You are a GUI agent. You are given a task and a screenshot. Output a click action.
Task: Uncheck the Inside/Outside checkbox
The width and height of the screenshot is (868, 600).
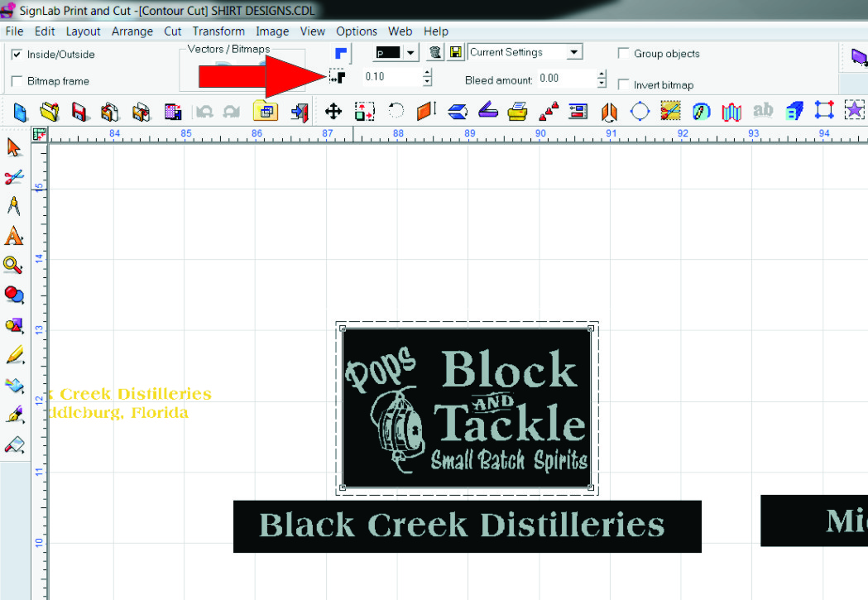[17, 55]
